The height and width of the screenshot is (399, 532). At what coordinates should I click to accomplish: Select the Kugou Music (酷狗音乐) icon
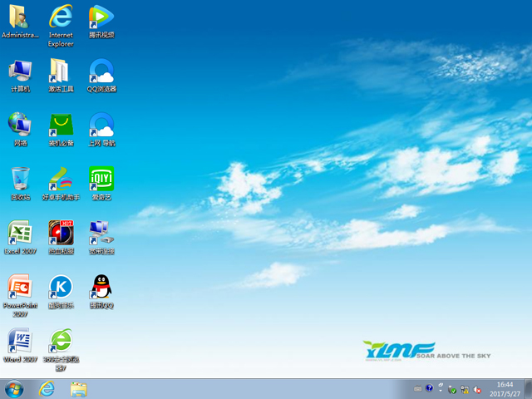(61, 287)
